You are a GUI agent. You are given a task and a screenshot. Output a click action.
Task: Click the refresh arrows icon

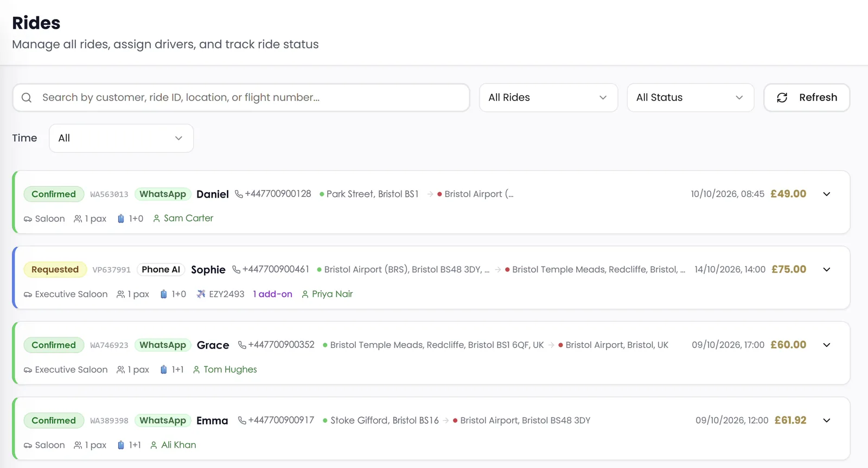click(x=782, y=98)
